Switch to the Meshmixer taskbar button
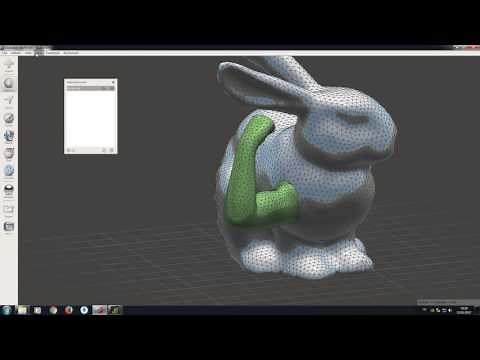The height and width of the screenshot is (360, 480). click(x=99, y=310)
